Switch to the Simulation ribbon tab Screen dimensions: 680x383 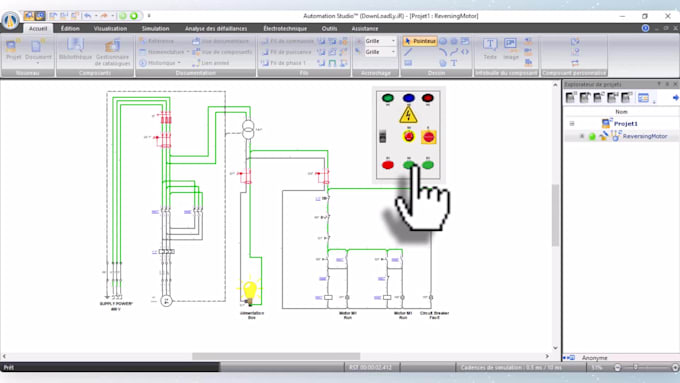[155, 28]
